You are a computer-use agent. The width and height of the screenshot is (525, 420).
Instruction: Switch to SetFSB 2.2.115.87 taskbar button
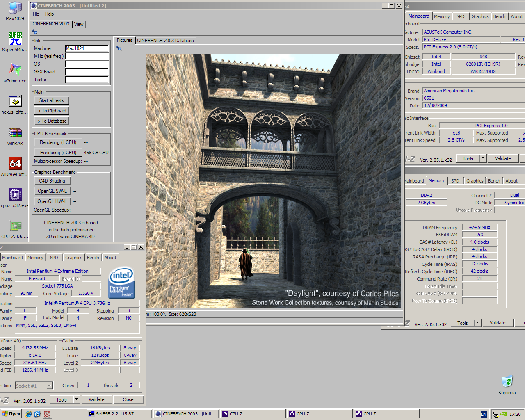[119, 414]
